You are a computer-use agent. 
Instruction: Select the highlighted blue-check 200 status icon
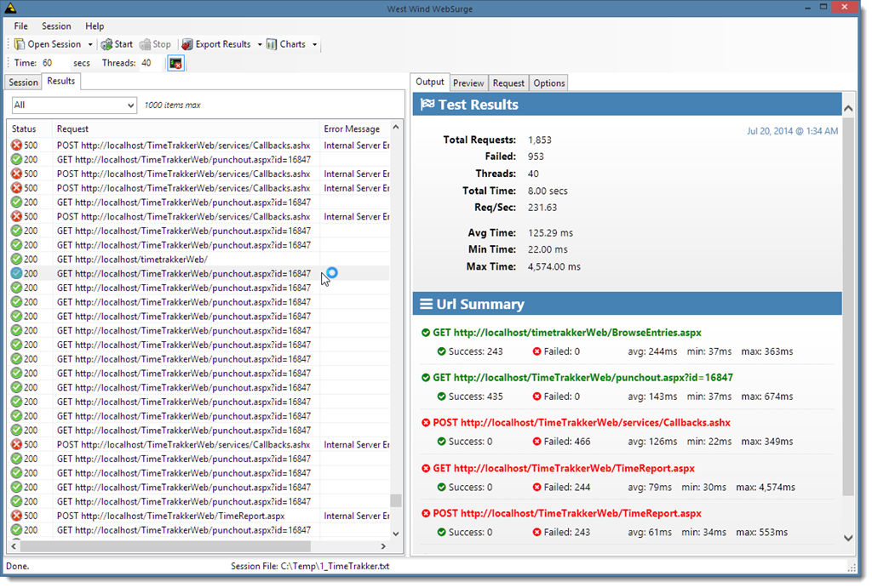pyautogui.click(x=17, y=273)
